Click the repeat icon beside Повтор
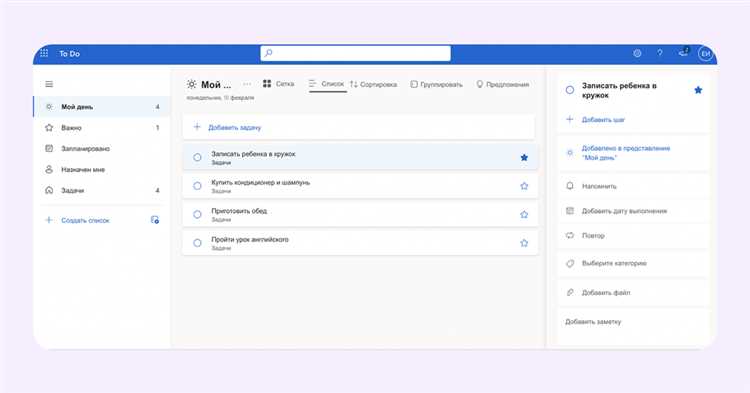Image resolution: width=750 pixels, height=393 pixels. (570, 235)
